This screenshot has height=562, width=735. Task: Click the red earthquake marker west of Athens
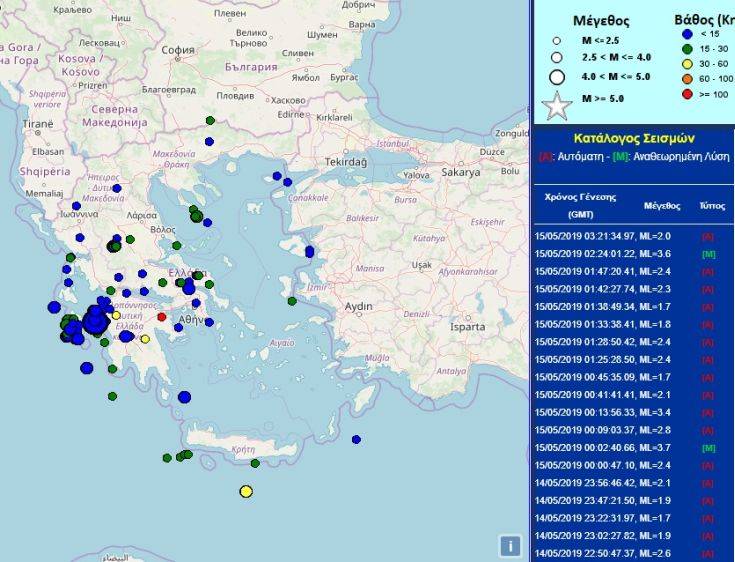(x=162, y=317)
